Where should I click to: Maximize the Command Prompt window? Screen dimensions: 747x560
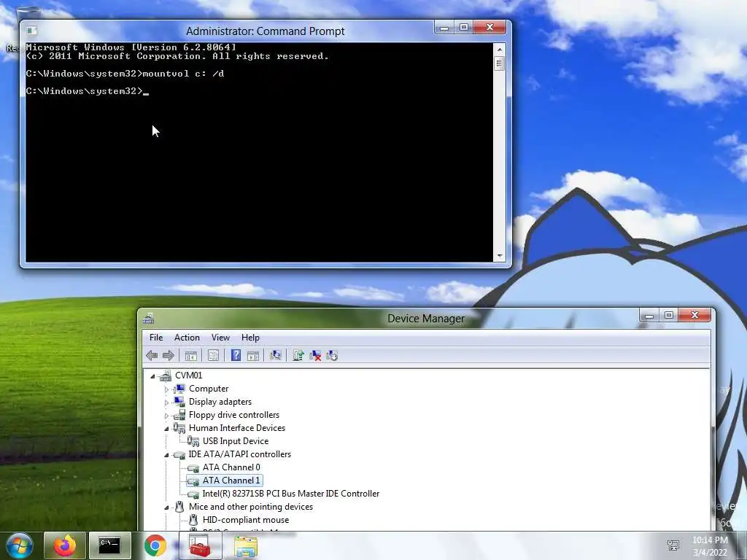click(x=463, y=27)
